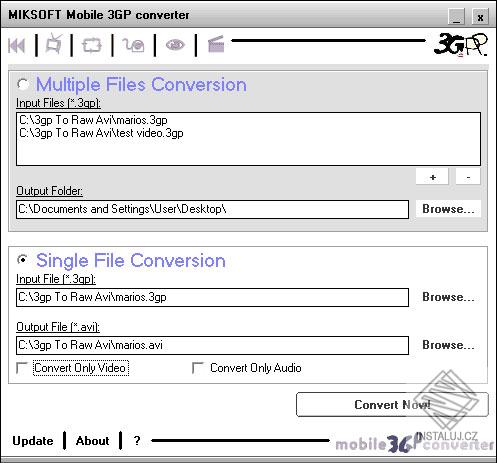Click the single Input File path field
497x463 pixels.
click(x=212, y=297)
